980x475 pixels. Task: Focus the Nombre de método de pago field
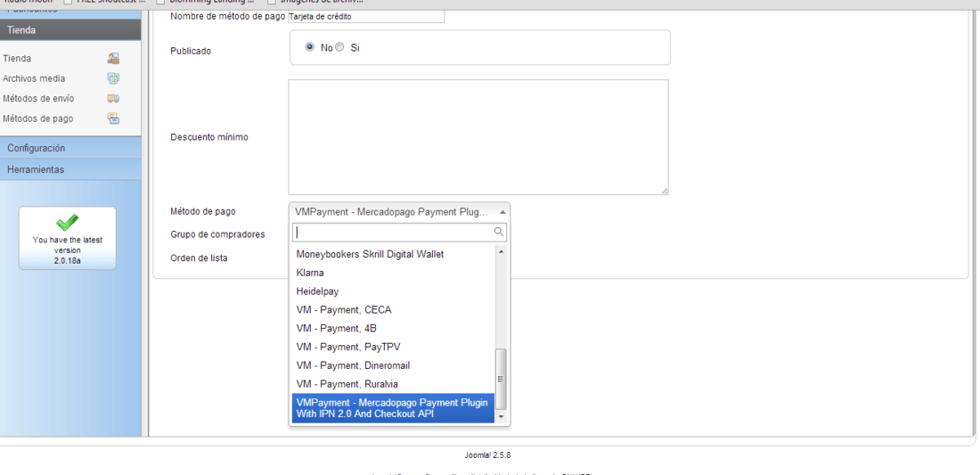pyautogui.click(x=366, y=17)
